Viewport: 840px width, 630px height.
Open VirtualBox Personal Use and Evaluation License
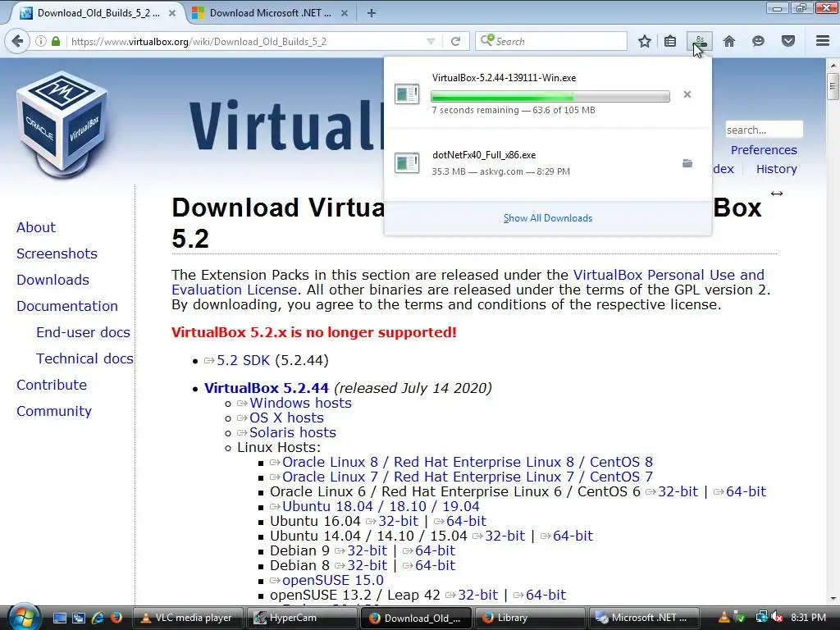click(x=669, y=275)
